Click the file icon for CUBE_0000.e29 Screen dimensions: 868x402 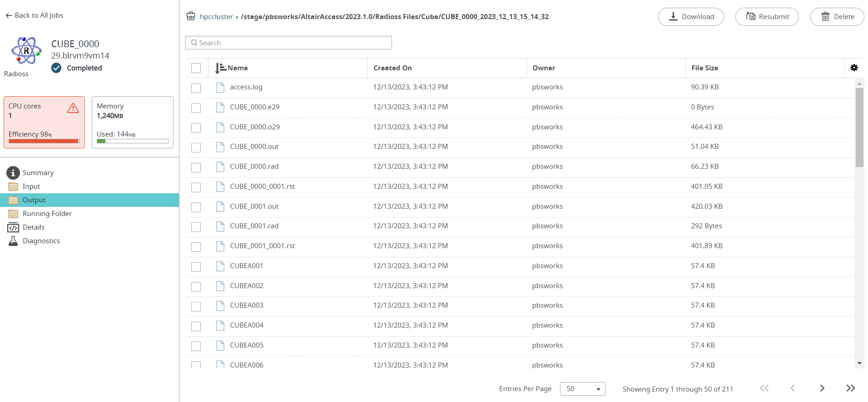coord(220,107)
